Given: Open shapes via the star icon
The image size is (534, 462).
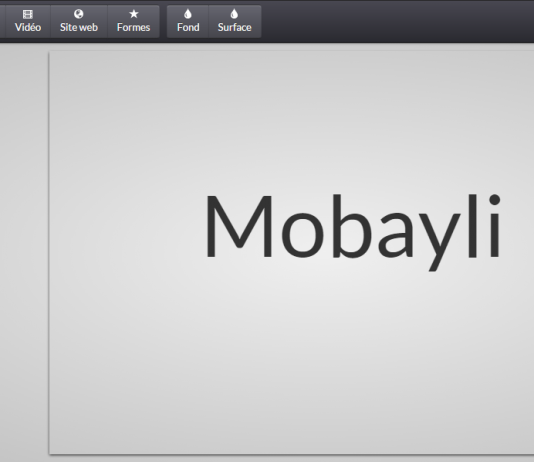Looking at the screenshot, I should click(x=134, y=14).
